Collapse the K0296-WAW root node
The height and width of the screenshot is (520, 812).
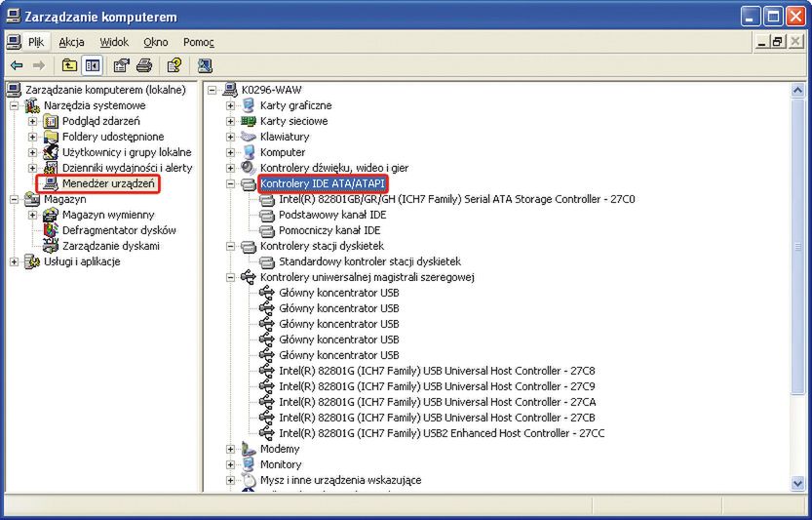pos(212,90)
